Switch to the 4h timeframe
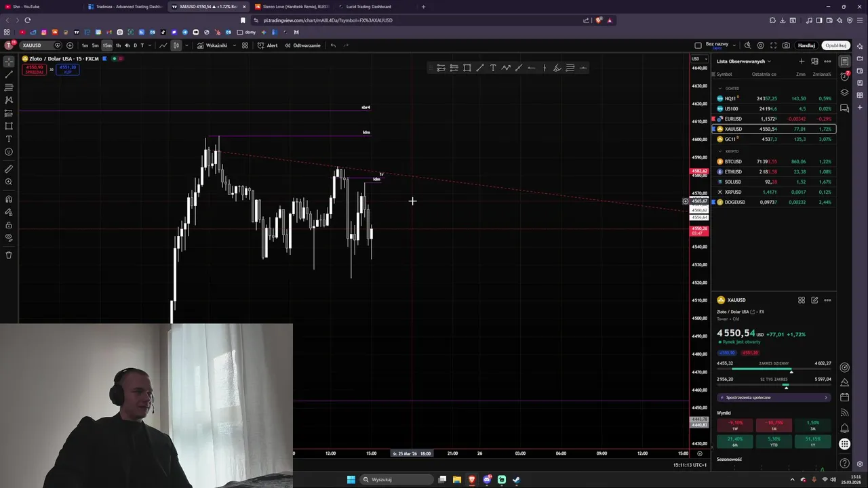 click(127, 45)
